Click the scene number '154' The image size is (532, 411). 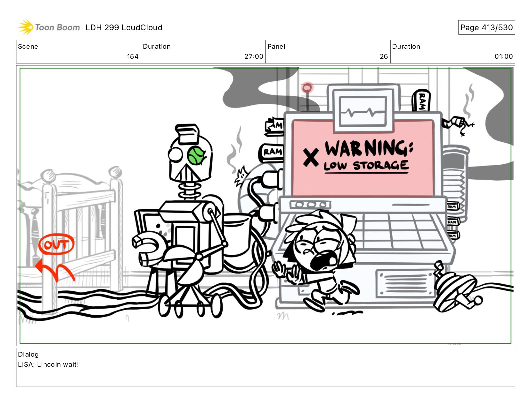coord(133,56)
